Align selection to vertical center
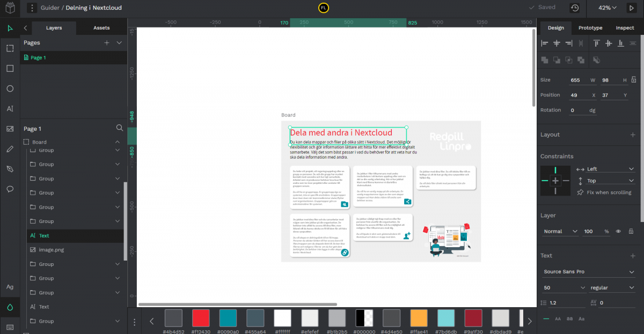Image resolution: width=644 pixels, height=334 pixels. click(609, 43)
